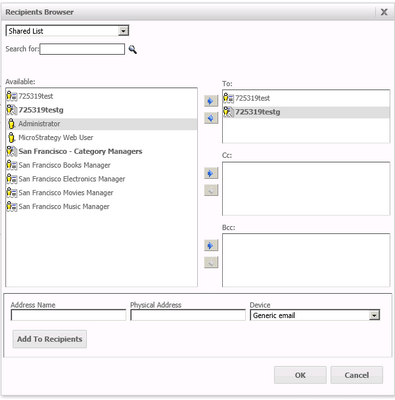Viewport: 395px width, 400px height.
Task: Click San Francisco Books Manager contact icon
Action: 12,165
